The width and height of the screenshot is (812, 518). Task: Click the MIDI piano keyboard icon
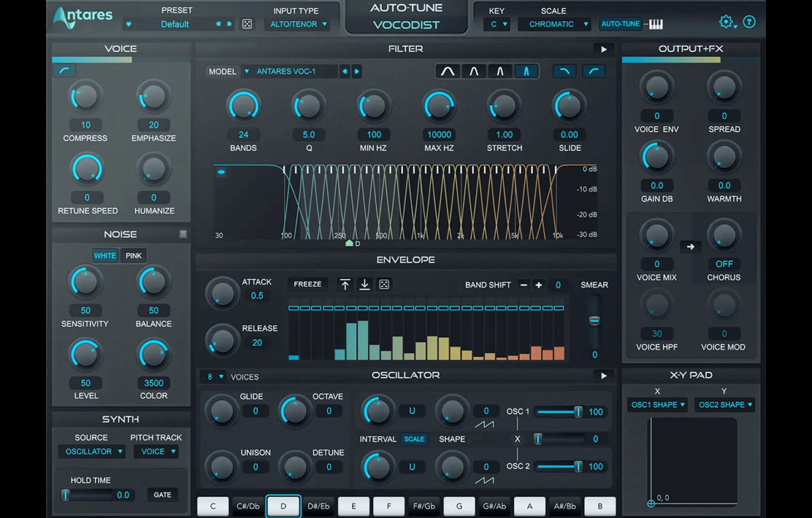pos(656,24)
